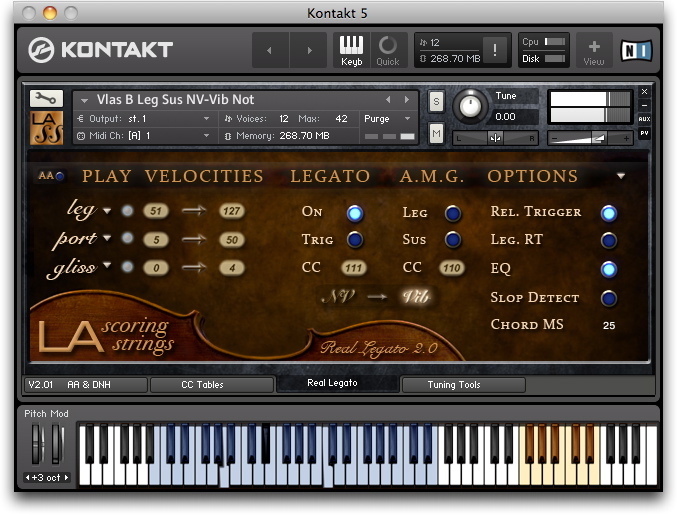Viewport: 677px width, 515px height.
Task: Click the Legato CC value 111
Action: coord(354,268)
